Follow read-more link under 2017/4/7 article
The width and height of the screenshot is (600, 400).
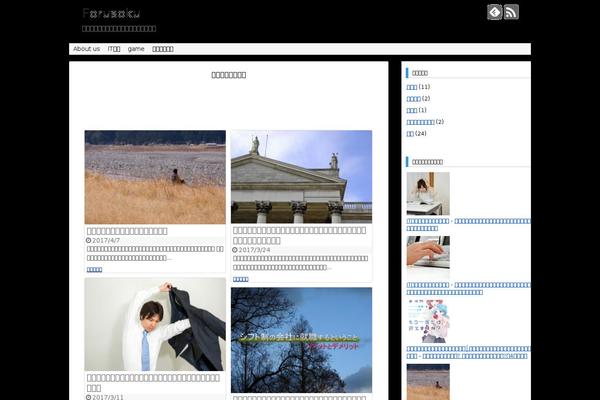(94, 270)
